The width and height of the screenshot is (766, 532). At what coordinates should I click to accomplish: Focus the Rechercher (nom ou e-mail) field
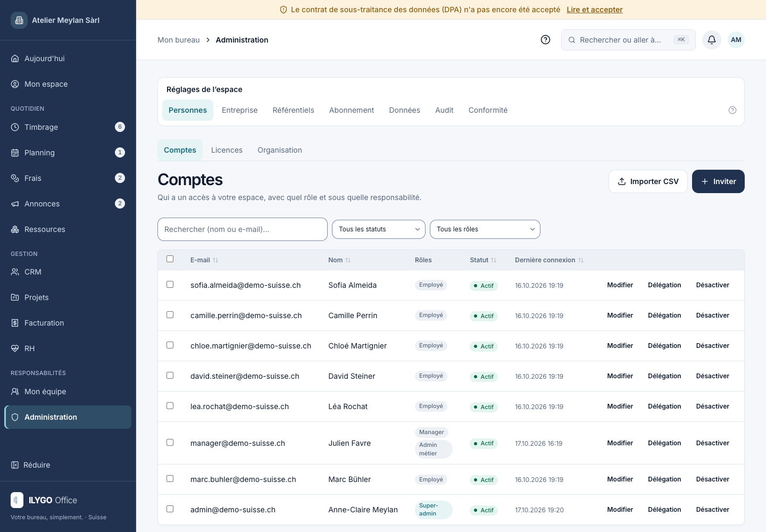point(243,229)
